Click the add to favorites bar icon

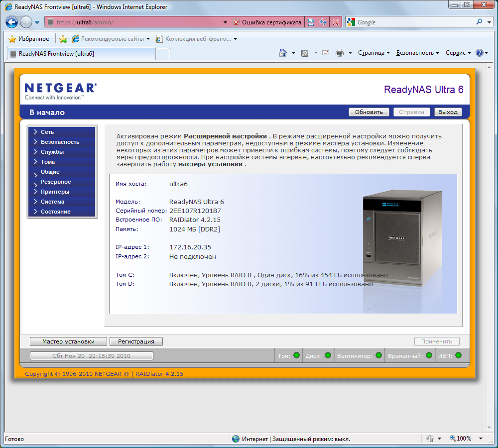(63, 39)
